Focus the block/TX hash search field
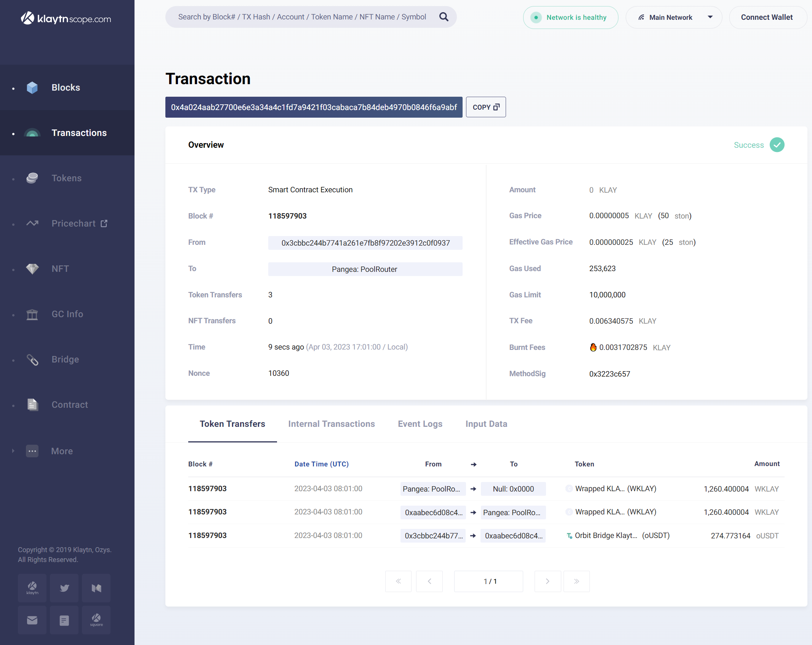The image size is (812, 645). click(302, 17)
